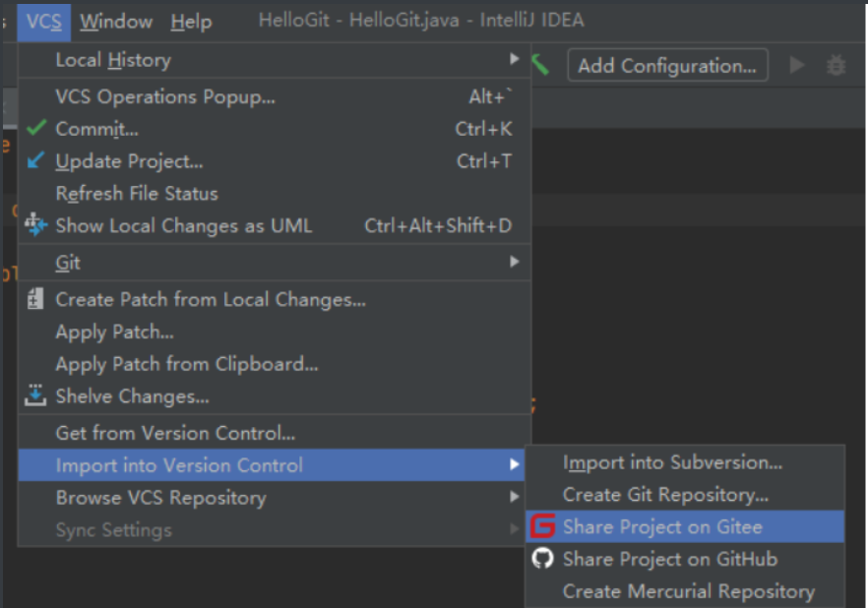Click the blue Update Project arrow icon
868x608 pixels.
coord(36,160)
